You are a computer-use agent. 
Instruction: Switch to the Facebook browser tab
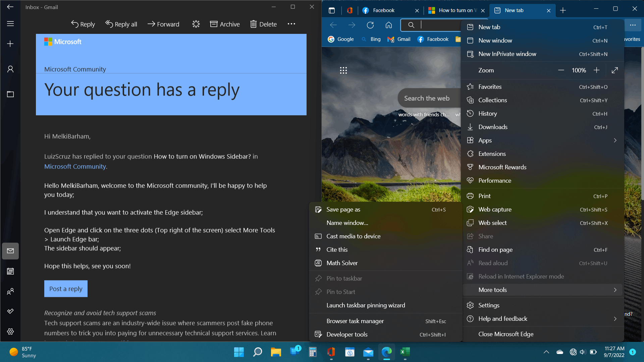coord(383,10)
